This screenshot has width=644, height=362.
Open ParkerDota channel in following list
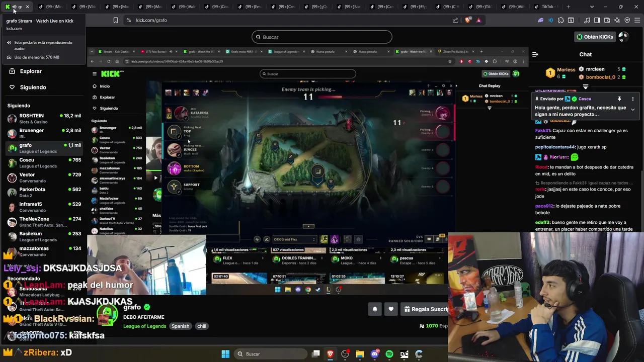pyautogui.click(x=44, y=192)
